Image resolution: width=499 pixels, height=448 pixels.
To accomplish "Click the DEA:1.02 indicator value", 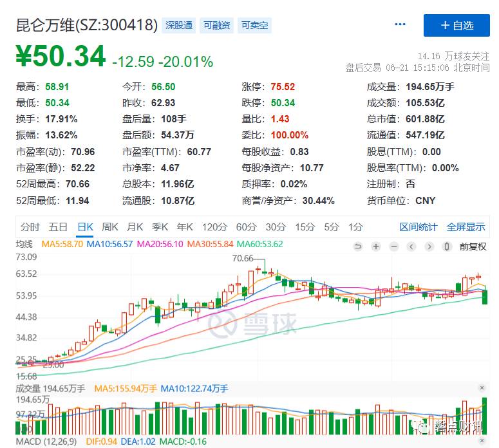I will 138,442.
